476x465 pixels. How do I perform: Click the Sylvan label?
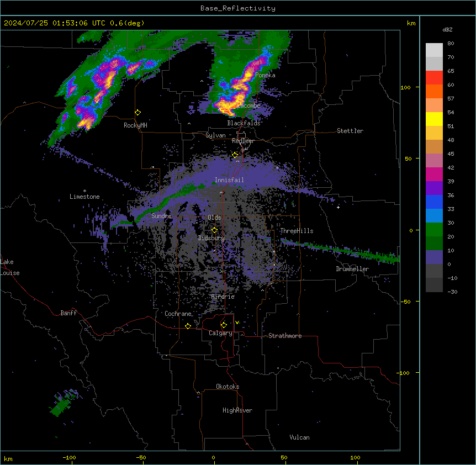point(215,135)
